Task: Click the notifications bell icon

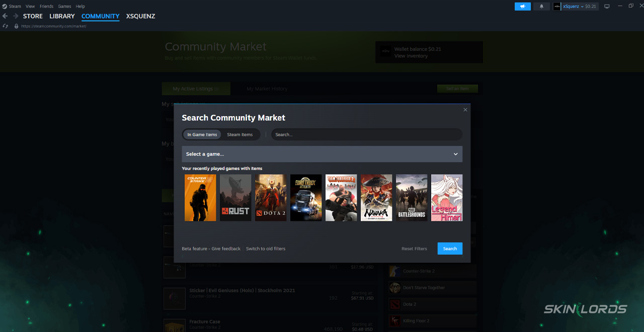Action: 541,6
